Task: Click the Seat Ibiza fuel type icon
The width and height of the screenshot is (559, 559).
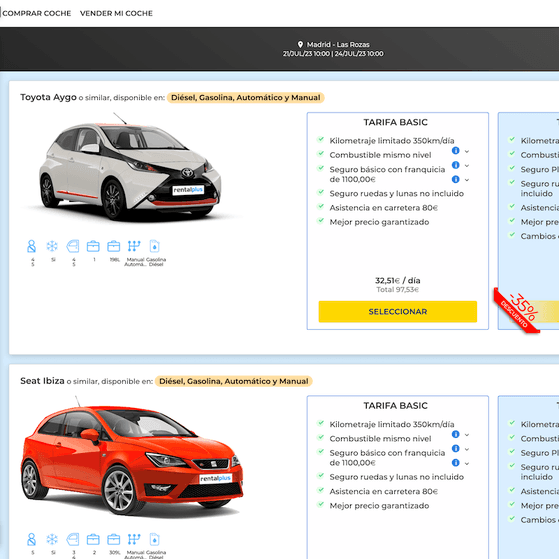Action: 154,539
